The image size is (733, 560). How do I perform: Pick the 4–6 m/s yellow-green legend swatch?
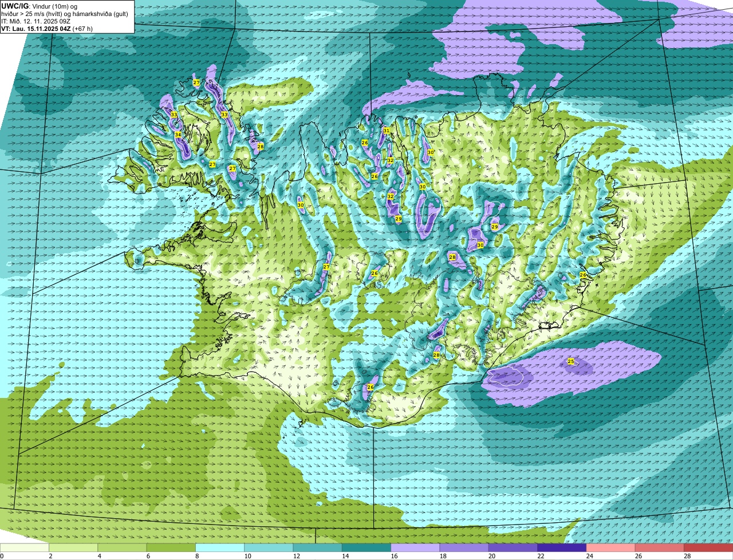point(122,547)
